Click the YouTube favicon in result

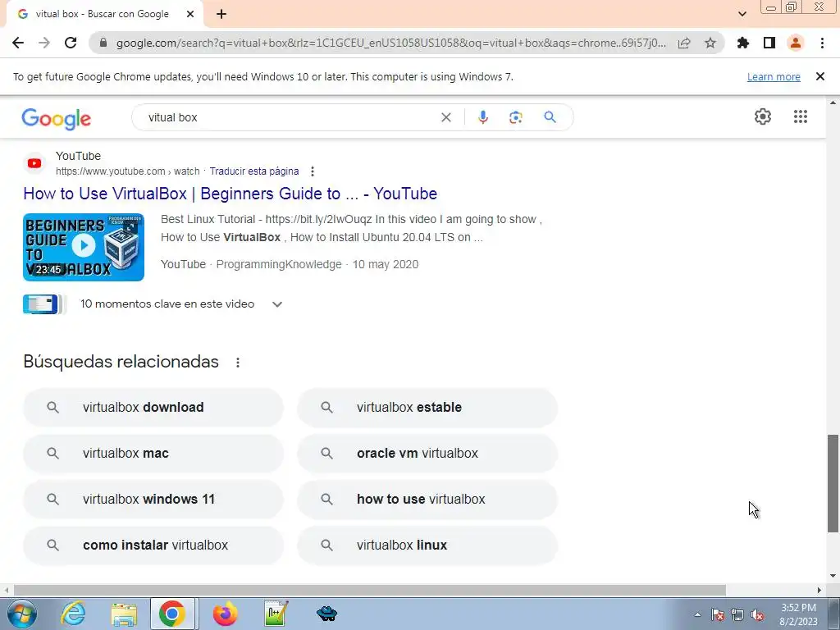(34, 163)
